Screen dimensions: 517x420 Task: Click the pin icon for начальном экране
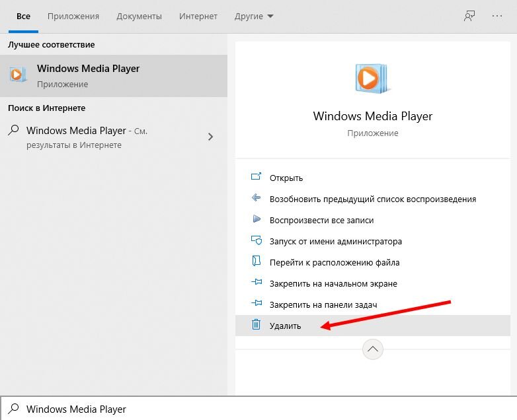257,282
